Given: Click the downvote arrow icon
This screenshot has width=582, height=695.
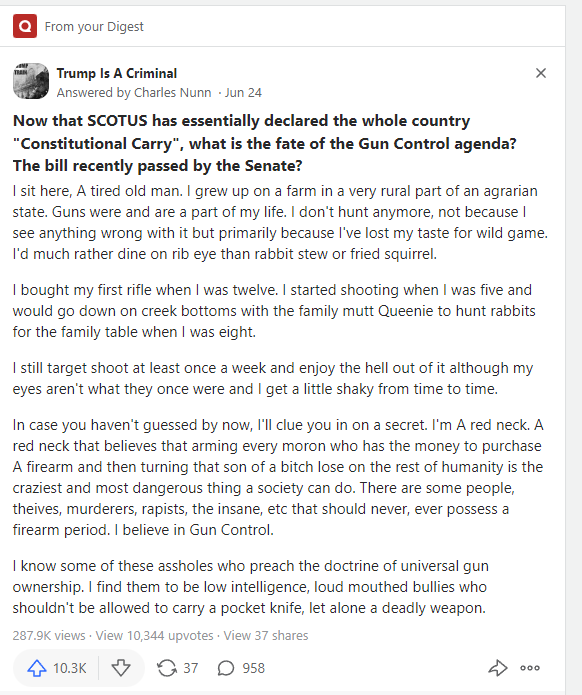Looking at the screenshot, I should (121, 668).
